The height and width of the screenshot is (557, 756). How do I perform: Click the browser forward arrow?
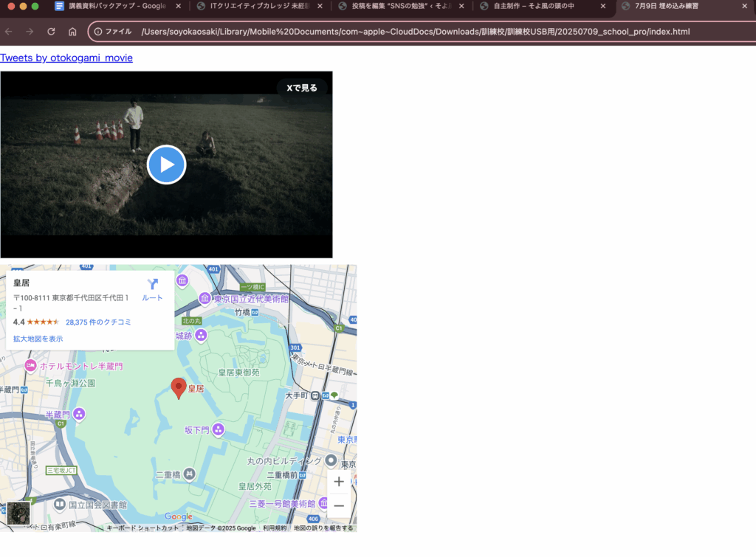[30, 32]
